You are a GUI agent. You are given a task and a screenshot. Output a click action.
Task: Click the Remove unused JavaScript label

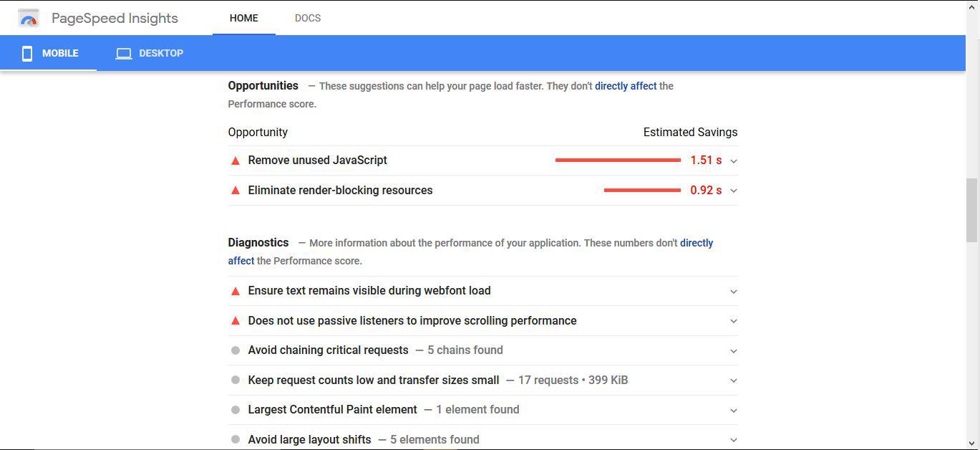coord(318,161)
